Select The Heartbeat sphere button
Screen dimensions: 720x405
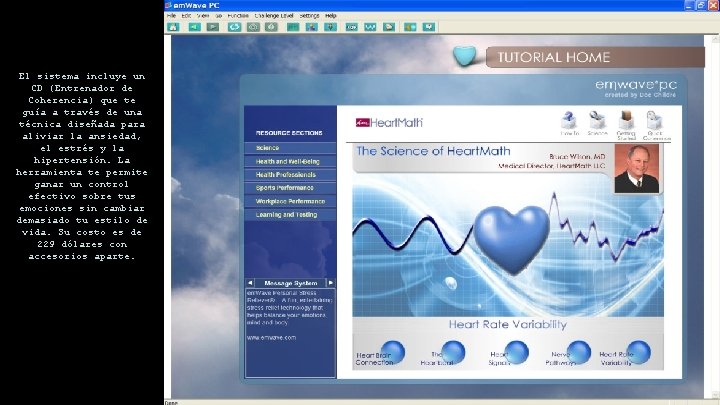coord(453,352)
